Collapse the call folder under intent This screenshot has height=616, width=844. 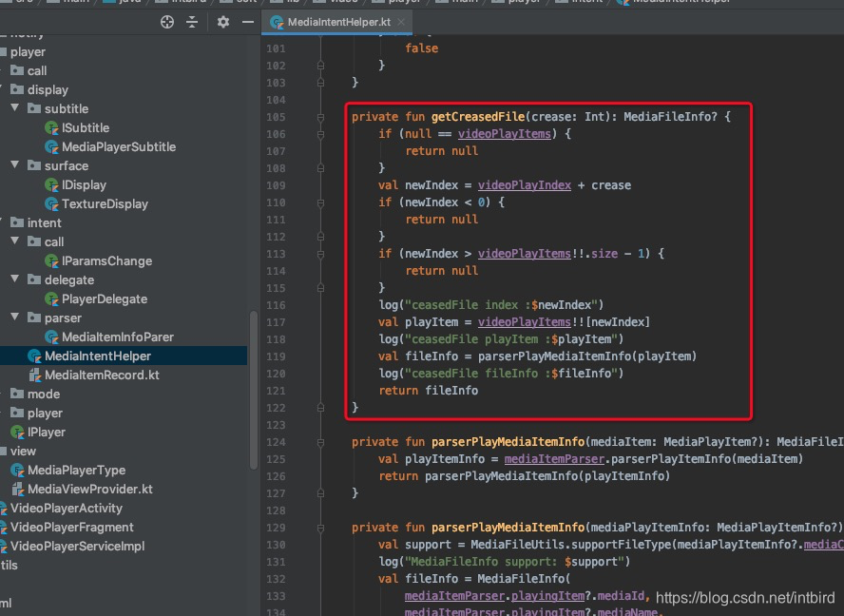click(15, 241)
